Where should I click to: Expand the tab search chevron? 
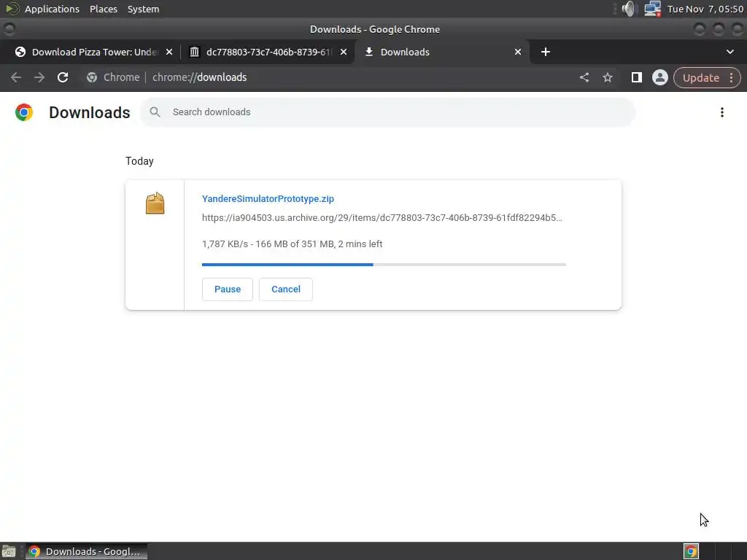pos(729,52)
